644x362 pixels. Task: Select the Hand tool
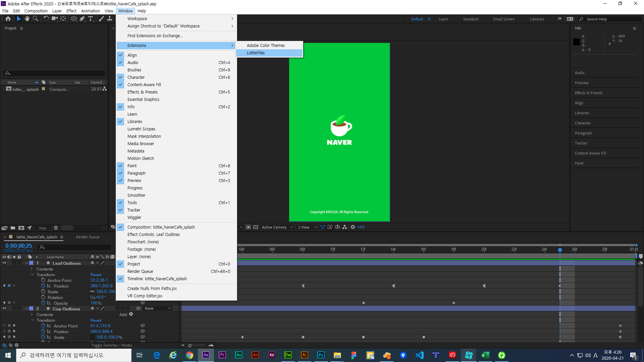(x=27, y=19)
